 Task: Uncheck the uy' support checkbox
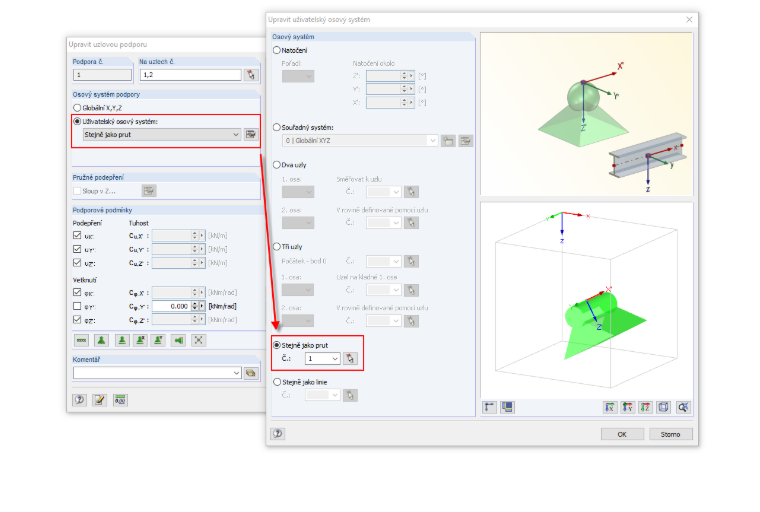coord(77,249)
